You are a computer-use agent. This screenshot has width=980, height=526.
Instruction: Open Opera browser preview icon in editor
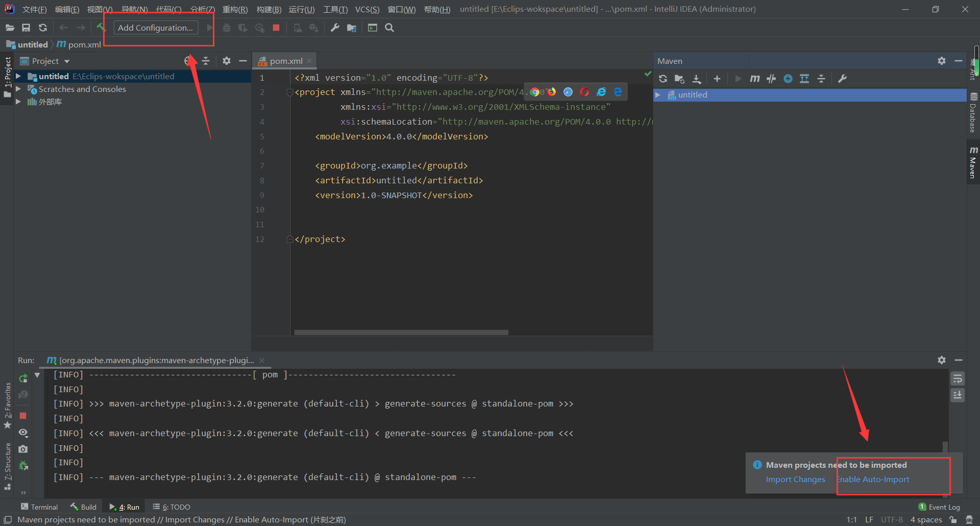tap(584, 92)
